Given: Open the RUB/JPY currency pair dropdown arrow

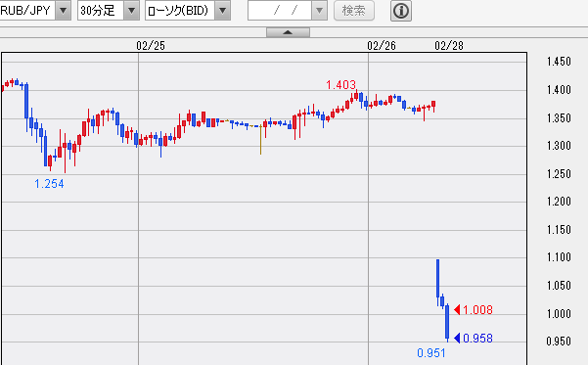Looking at the screenshot, I should click(63, 11).
